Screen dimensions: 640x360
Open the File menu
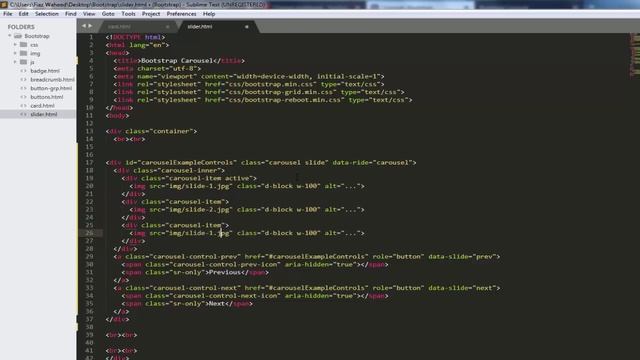coord(8,14)
